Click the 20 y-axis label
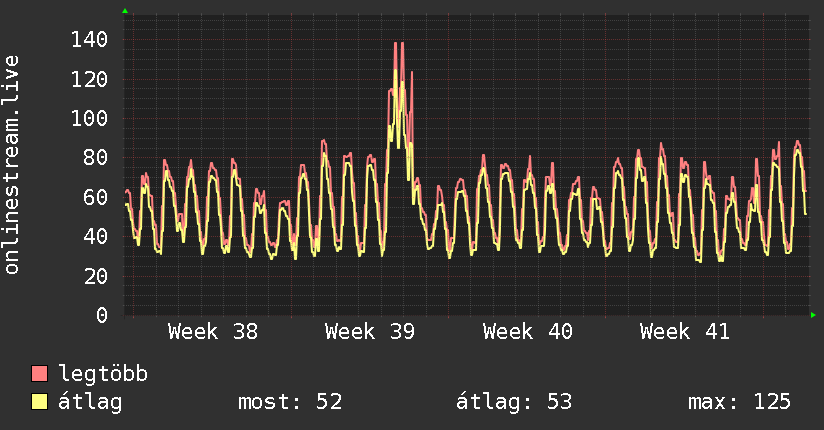 (x=96, y=276)
